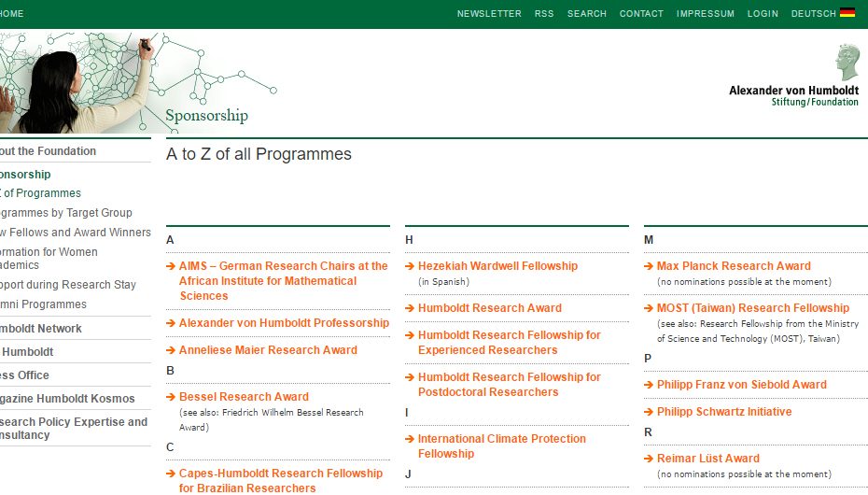Click the 'A to Z of all Programmes' heading
This screenshot has height=495, width=868.
(259, 154)
